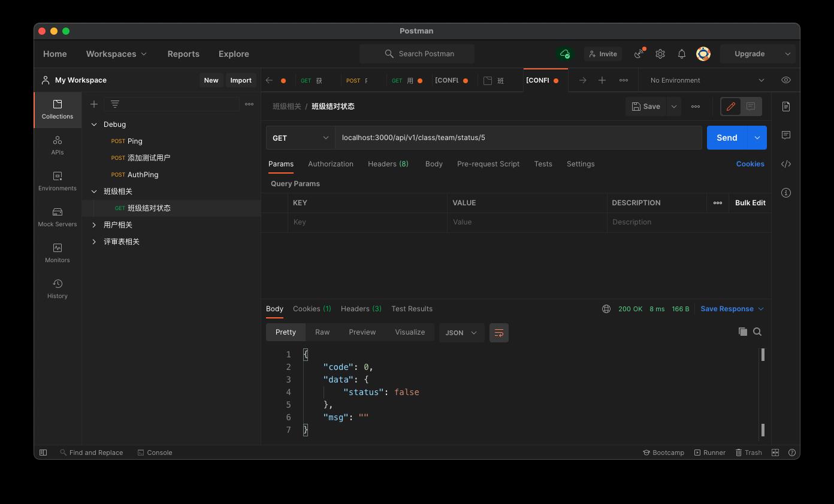Open the capture requests satellite icon
Screen dimensions: 834x504
click(x=639, y=54)
